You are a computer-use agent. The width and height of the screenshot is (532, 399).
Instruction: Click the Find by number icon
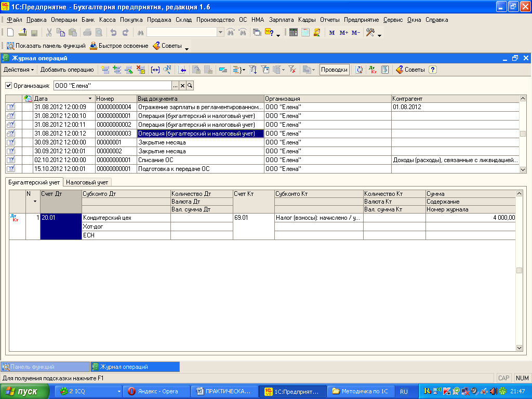(167, 70)
